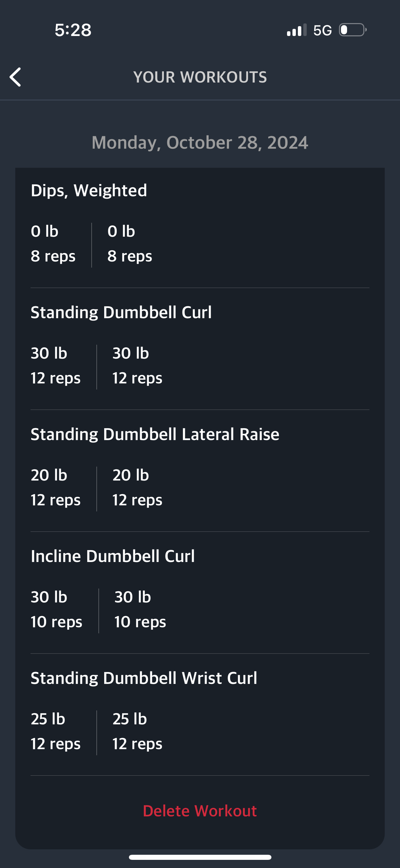Open the Dips, Weighted exercise
Viewport: 400px width, 868px height.
point(89,191)
